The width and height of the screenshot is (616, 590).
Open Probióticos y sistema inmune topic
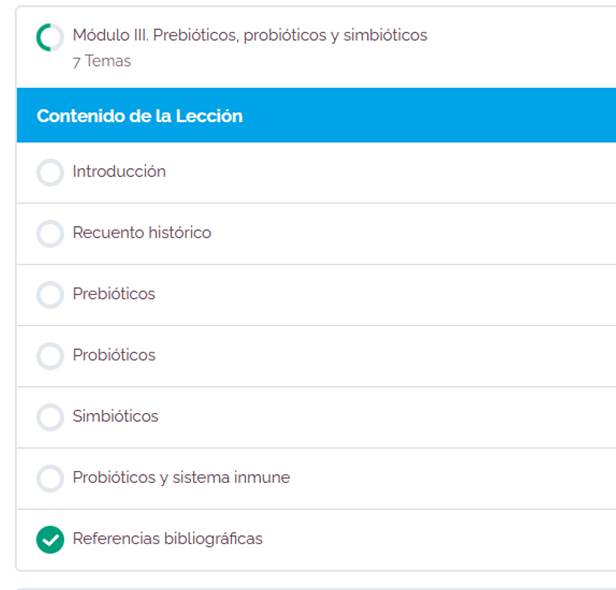click(181, 478)
